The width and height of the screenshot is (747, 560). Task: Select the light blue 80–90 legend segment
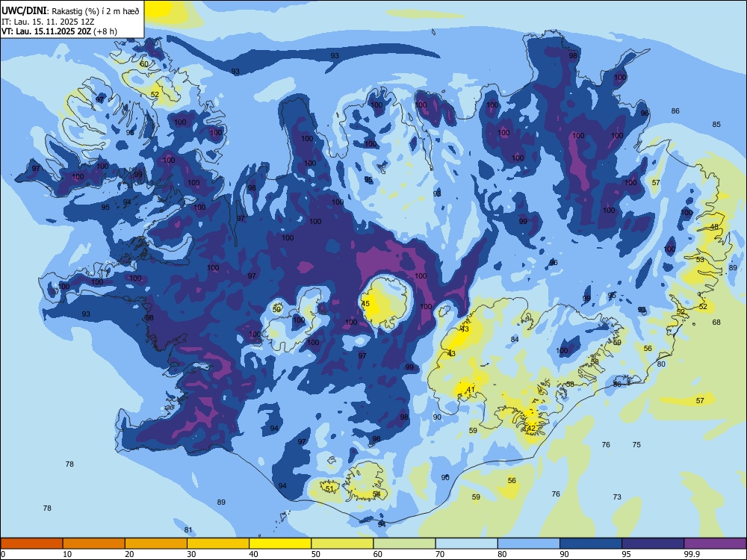click(529, 544)
